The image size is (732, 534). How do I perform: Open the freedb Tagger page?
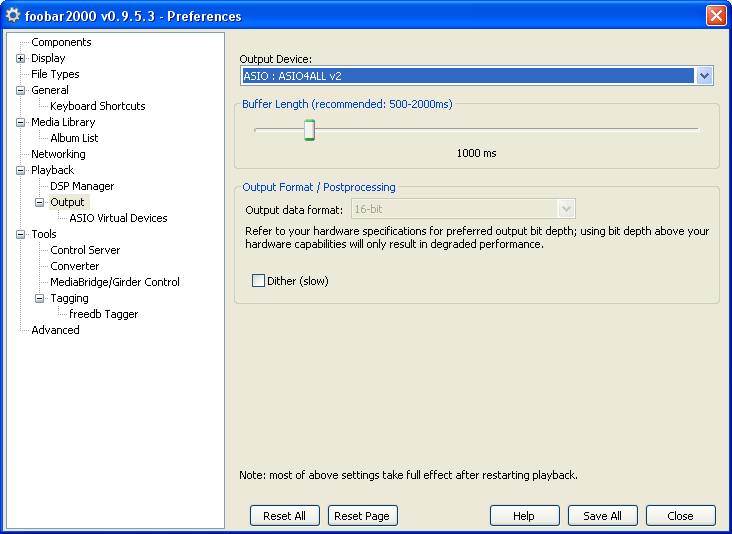point(104,314)
